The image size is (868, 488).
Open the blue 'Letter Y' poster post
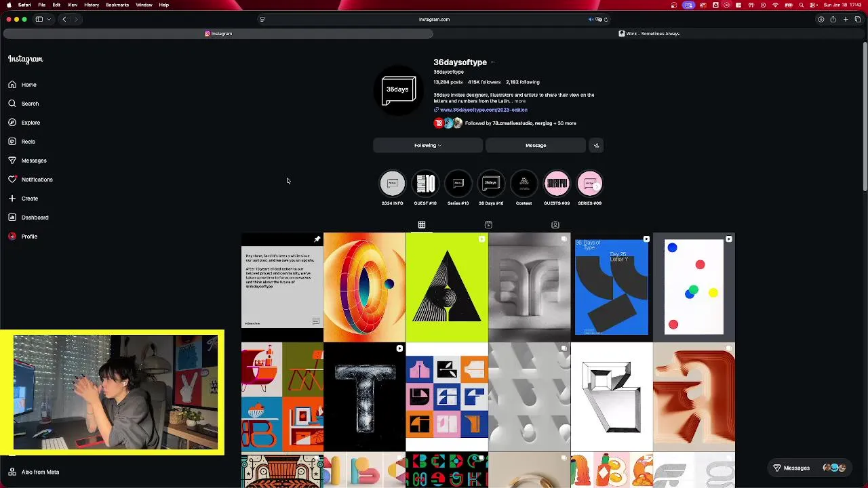click(612, 287)
